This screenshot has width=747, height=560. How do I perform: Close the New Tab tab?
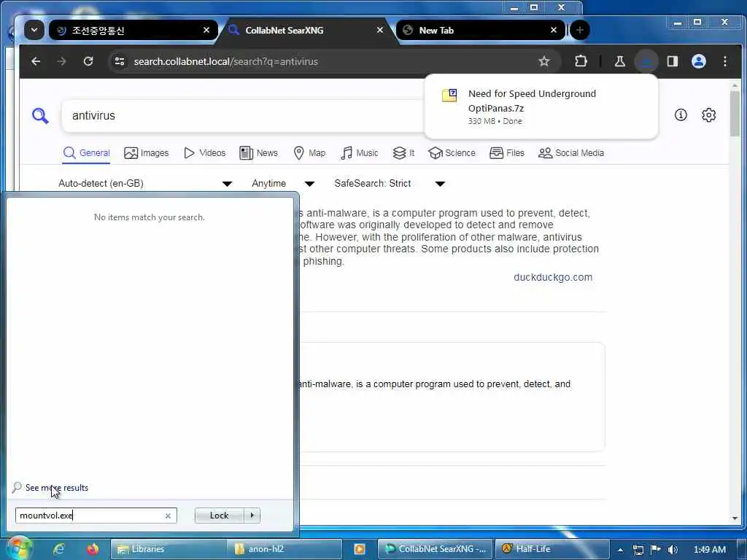point(553,30)
